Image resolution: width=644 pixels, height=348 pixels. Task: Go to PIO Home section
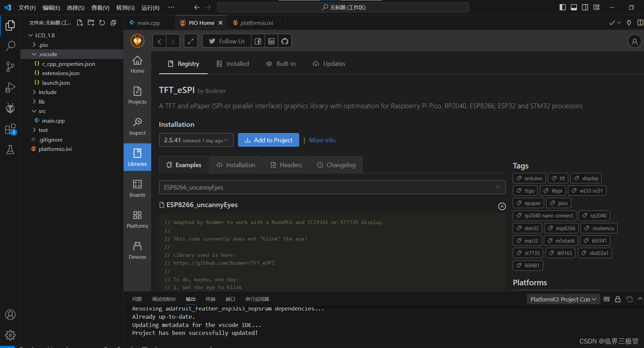click(137, 65)
